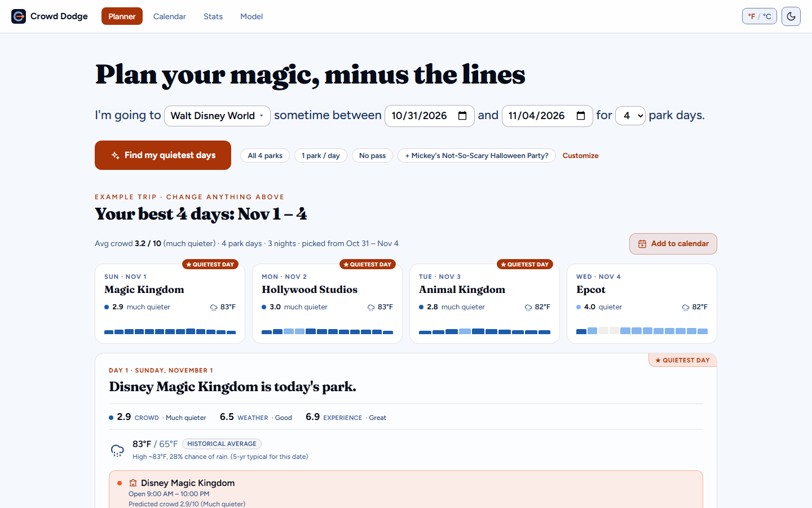
Task: Click sparkle icon in Find my quietest days
Action: [x=115, y=155]
